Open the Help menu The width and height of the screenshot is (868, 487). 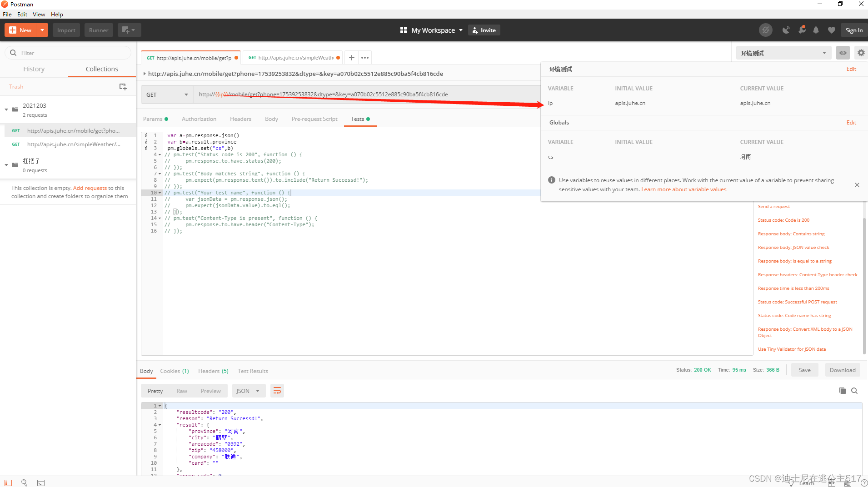point(57,14)
